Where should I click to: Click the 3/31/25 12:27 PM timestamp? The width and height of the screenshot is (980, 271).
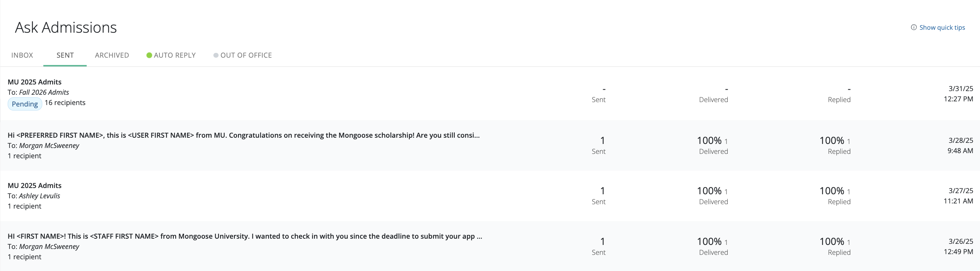point(958,94)
